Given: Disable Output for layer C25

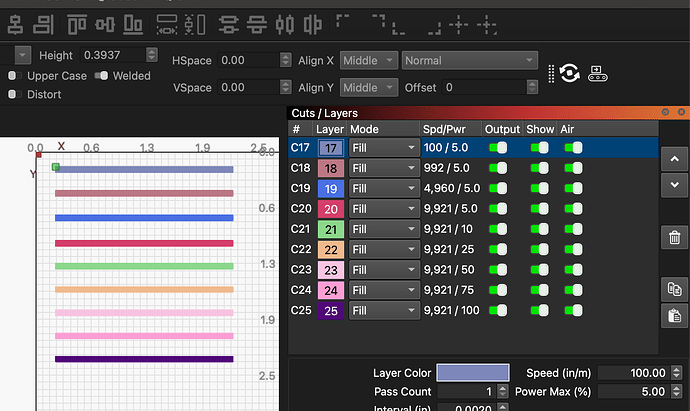Looking at the screenshot, I should [498, 310].
